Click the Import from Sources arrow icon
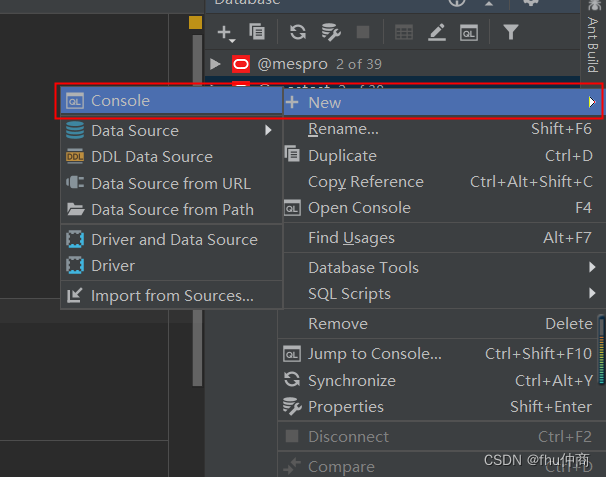 (74, 296)
